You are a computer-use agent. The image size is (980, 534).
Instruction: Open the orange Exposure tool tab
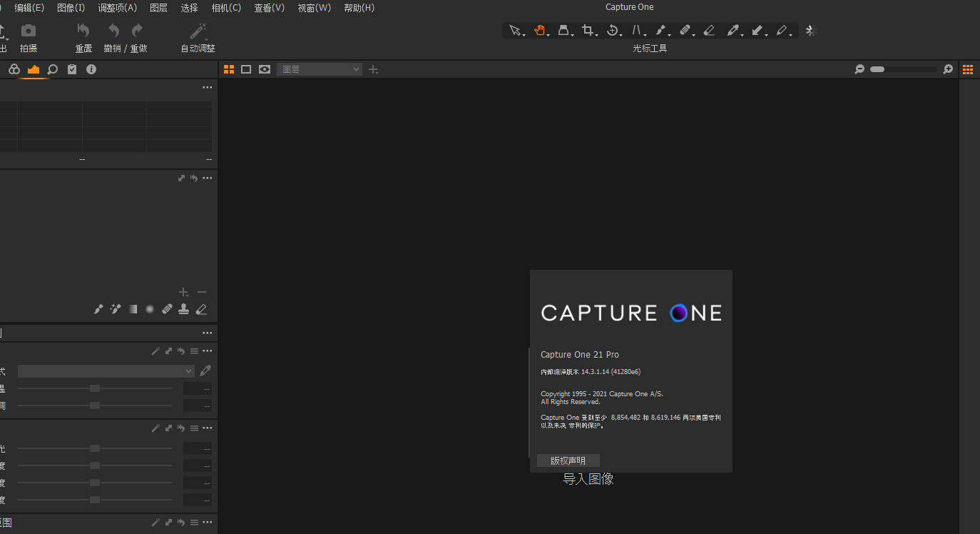[34, 69]
